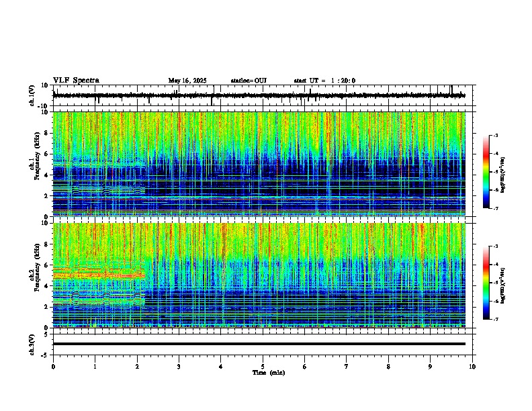Click the ch.1 spectrogram color bar
532x411 pixels.
[486, 172]
